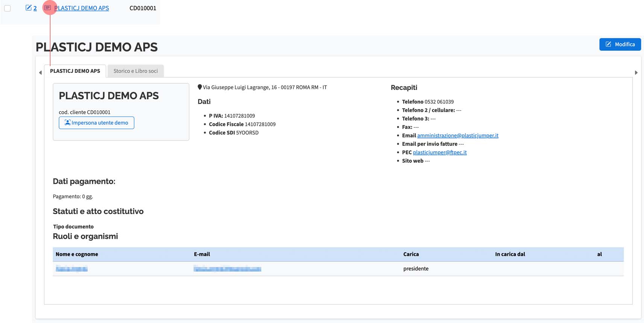Click the address Via Giuseppe Luigi Lagrange text
The height and width of the screenshot is (323, 644).
point(265,87)
